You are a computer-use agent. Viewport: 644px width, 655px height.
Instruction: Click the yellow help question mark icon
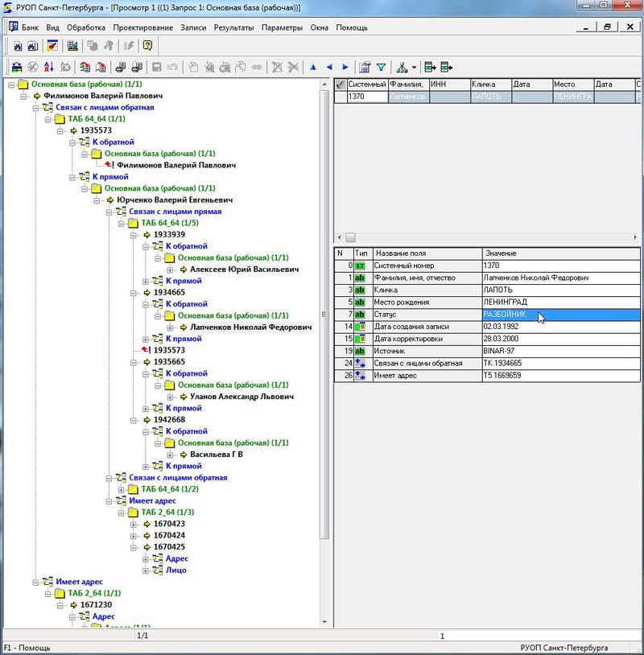(x=147, y=46)
